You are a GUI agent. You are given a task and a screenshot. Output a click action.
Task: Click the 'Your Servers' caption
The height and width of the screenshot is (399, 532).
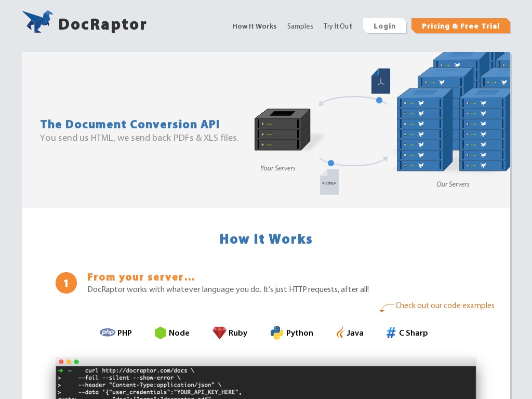[x=278, y=168]
